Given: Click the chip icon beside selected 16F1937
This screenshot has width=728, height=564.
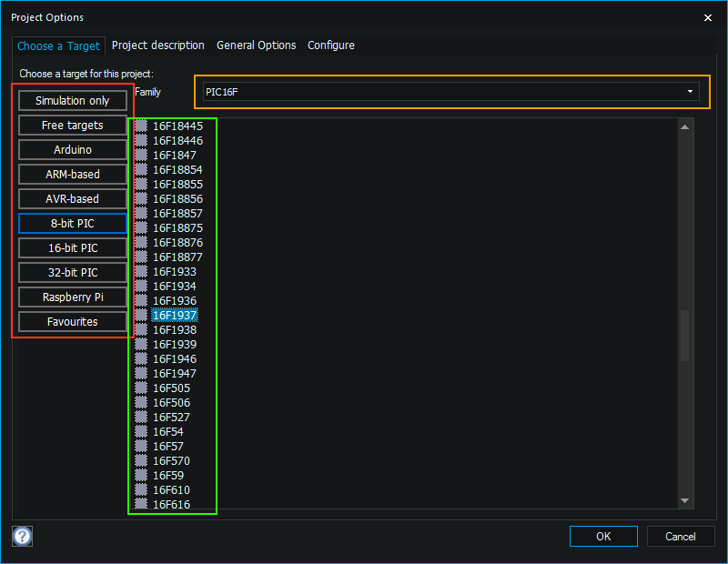Looking at the screenshot, I should 141,315.
